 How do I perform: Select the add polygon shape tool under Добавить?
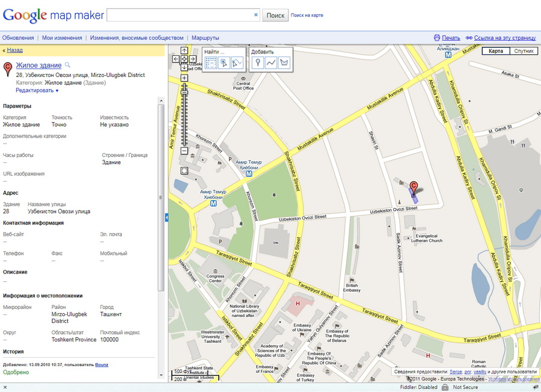pyautogui.click(x=284, y=62)
